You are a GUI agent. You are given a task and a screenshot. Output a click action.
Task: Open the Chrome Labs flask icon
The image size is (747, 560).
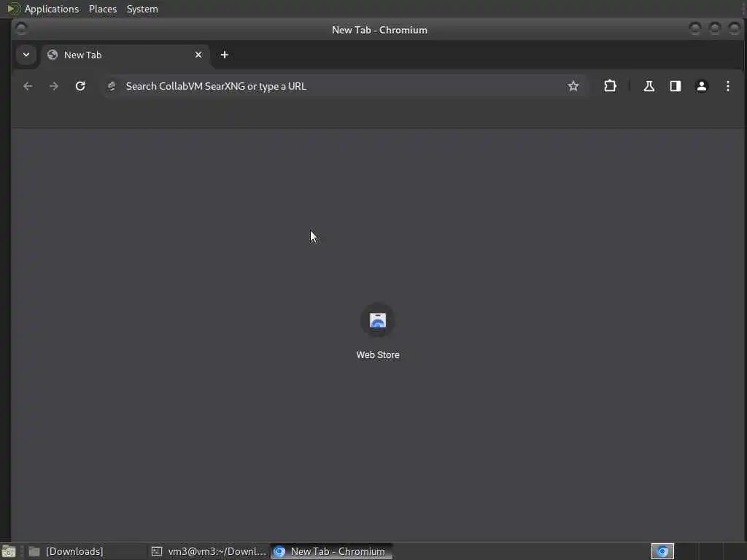649,86
